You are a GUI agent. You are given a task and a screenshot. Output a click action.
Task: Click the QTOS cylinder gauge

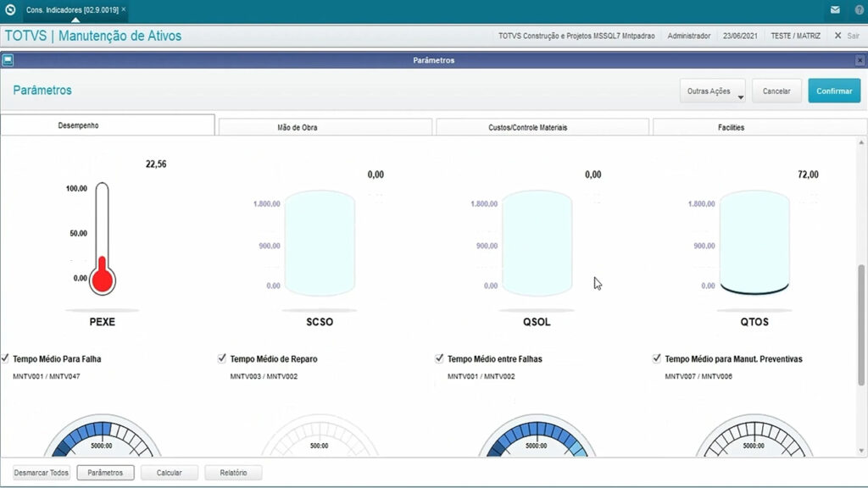point(754,243)
